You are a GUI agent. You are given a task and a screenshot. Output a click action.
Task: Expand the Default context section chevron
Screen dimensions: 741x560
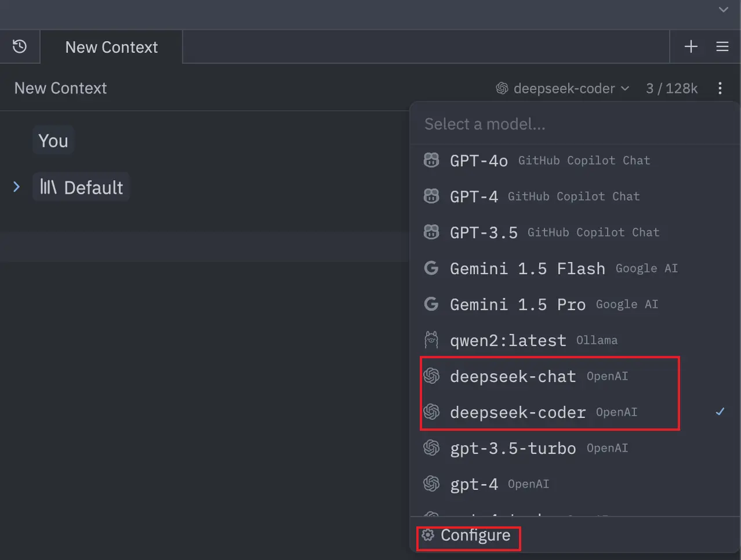(17, 187)
